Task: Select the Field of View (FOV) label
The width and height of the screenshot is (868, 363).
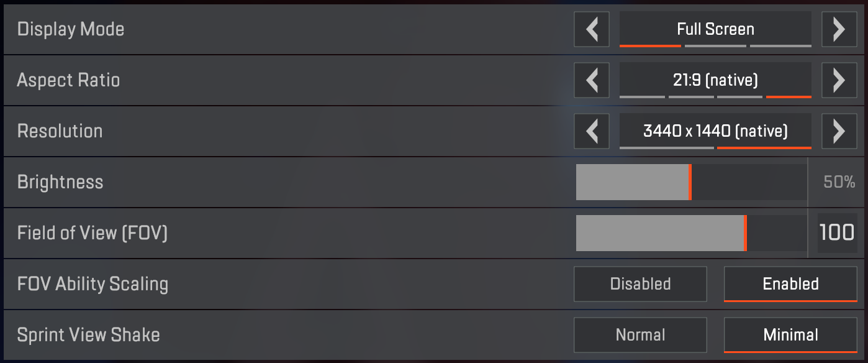Action: click(93, 233)
